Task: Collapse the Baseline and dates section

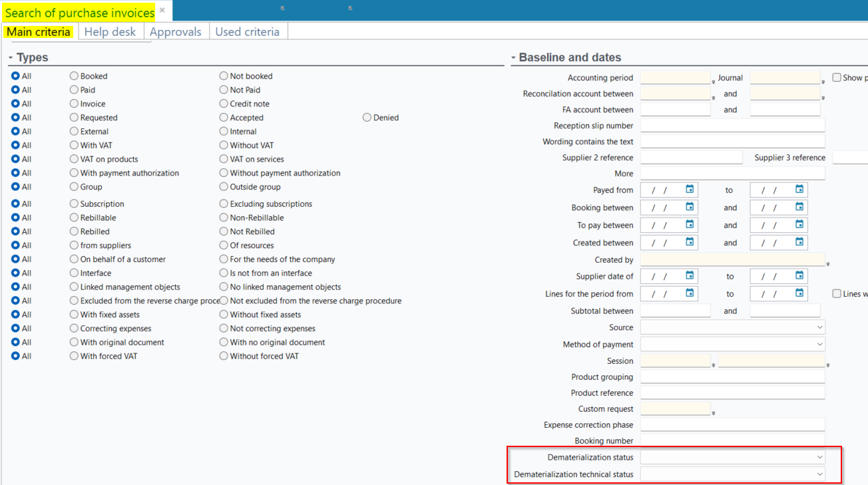Action: click(x=513, y=59)
